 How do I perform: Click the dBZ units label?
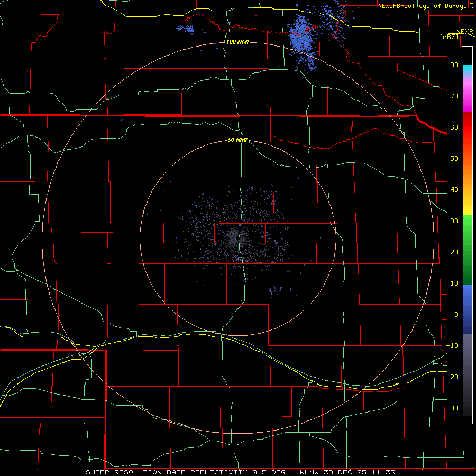[449, 36]
